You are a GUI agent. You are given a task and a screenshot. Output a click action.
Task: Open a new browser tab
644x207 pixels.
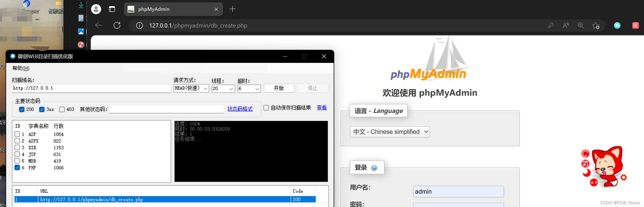233,9
